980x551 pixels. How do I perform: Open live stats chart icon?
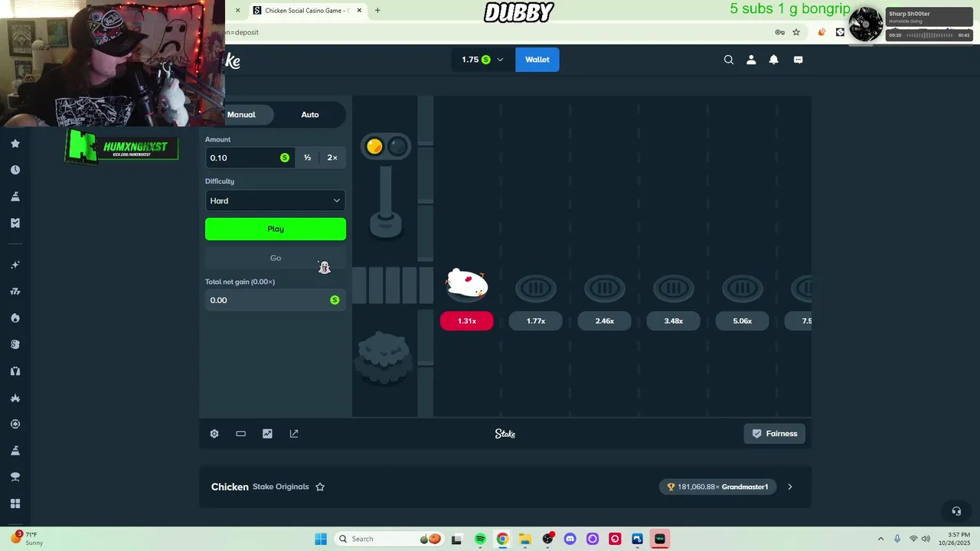(267, 434)
